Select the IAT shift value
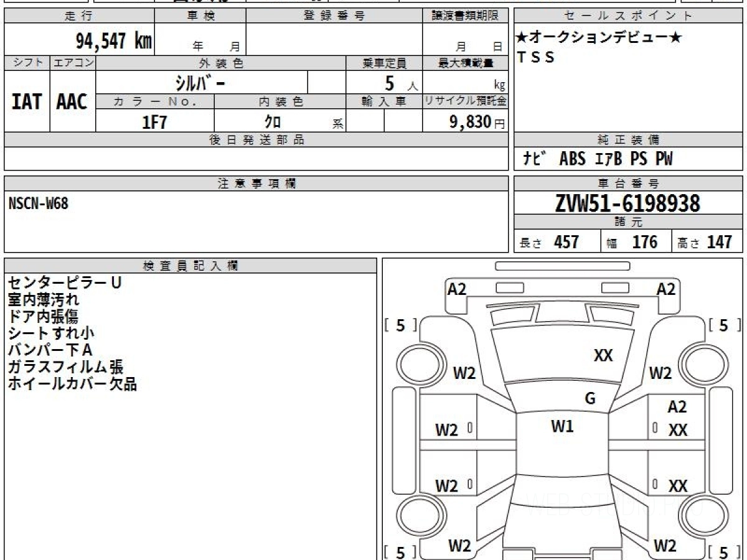Image resolution: width=747 pixels, height=560 pixels. 27,102
